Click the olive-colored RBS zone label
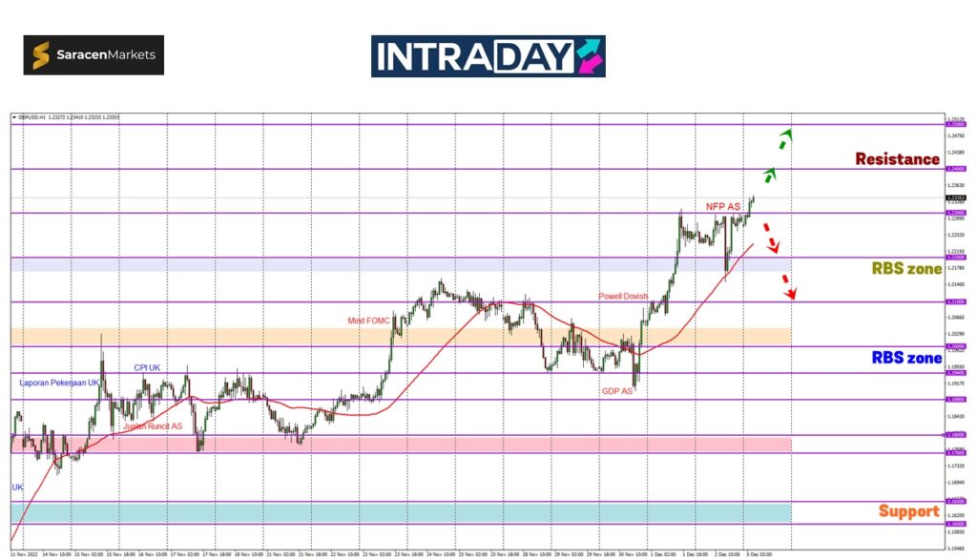The height and width of the screenshot is (560, 977). [906, 269]
